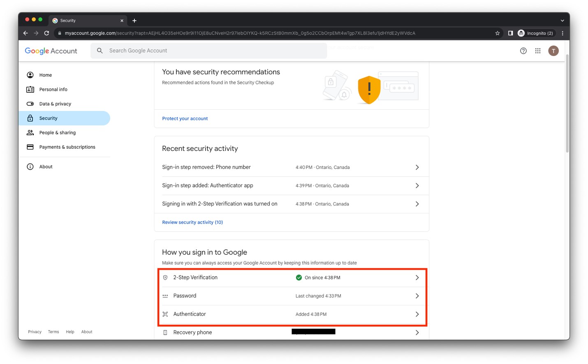The height and width of the screenshot is (364, 588).
Task: Click Terms footer link
Action: (x=53, y=332)
